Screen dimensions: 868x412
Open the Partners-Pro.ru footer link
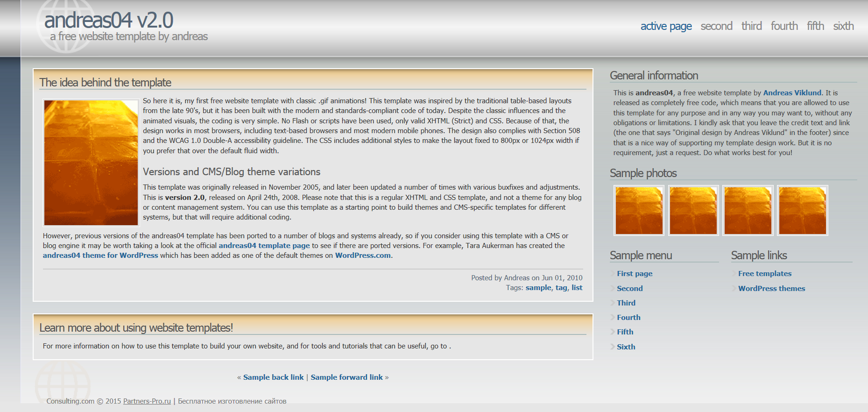point(147,401)
